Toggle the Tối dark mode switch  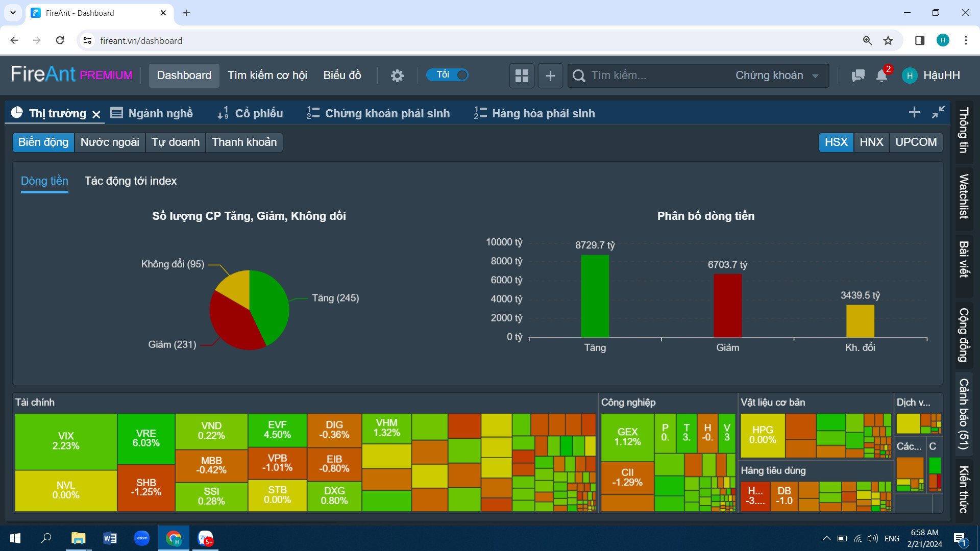pyautogui.click(x=448, y=75)
